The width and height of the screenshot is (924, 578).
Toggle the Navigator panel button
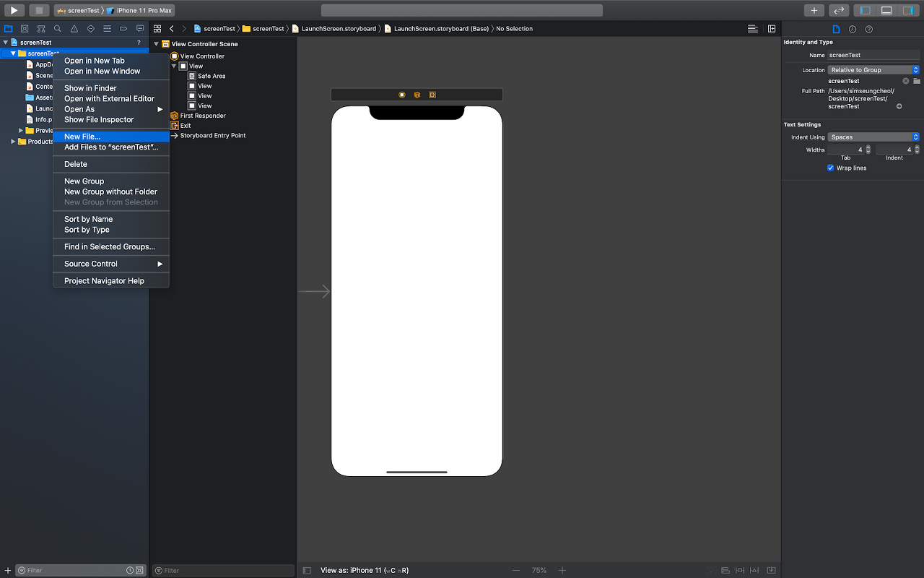[x=865, y=10]
